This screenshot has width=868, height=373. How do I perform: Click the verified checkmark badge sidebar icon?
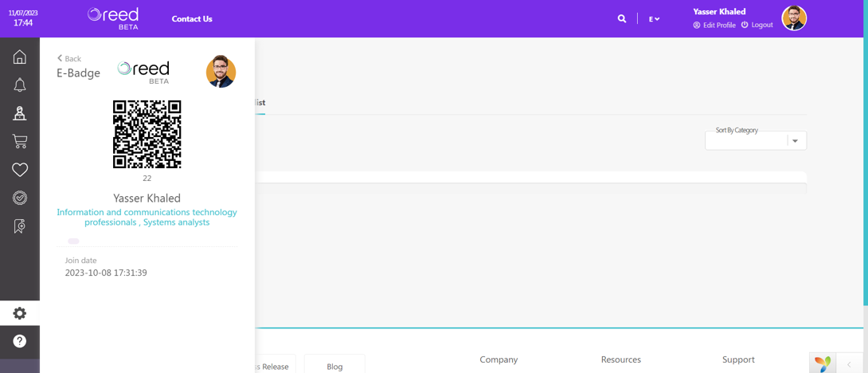click(19, 198)
